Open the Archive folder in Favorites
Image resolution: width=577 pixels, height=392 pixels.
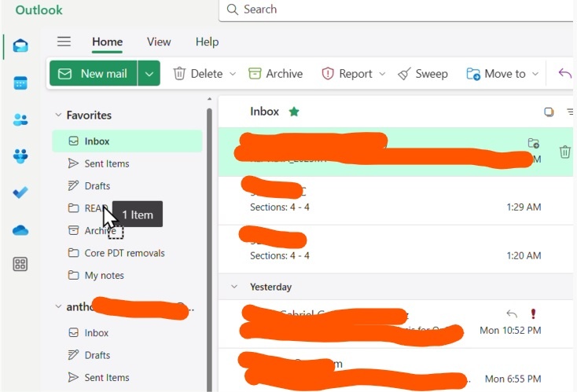[127, 231]
